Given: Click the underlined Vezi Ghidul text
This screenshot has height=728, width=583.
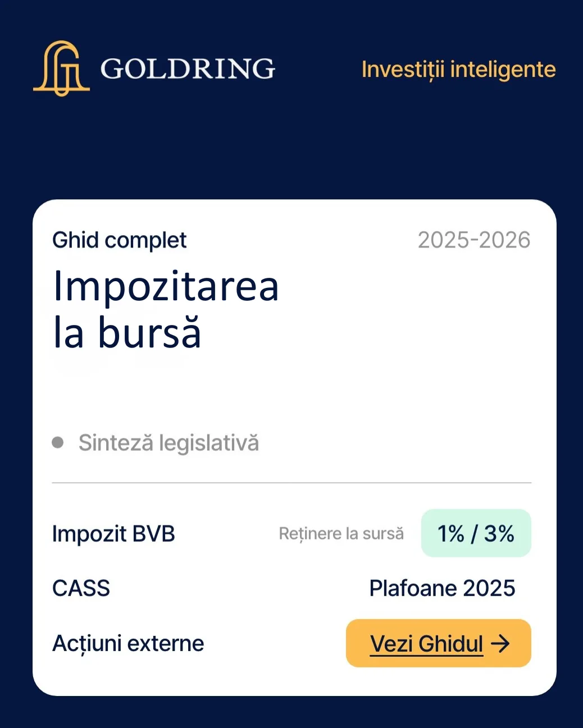Looking at the screenshot, I should point(426,644).
